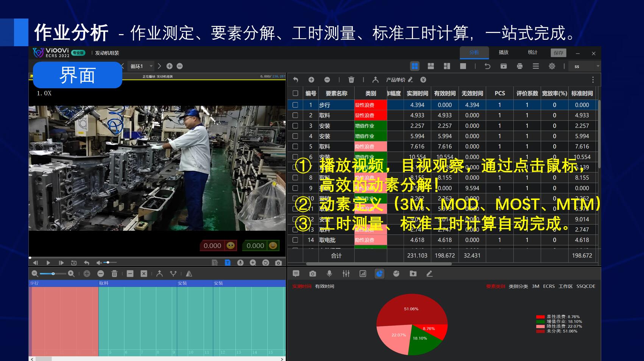Switch to the bar chart view icon

click(x=363, y=273)
